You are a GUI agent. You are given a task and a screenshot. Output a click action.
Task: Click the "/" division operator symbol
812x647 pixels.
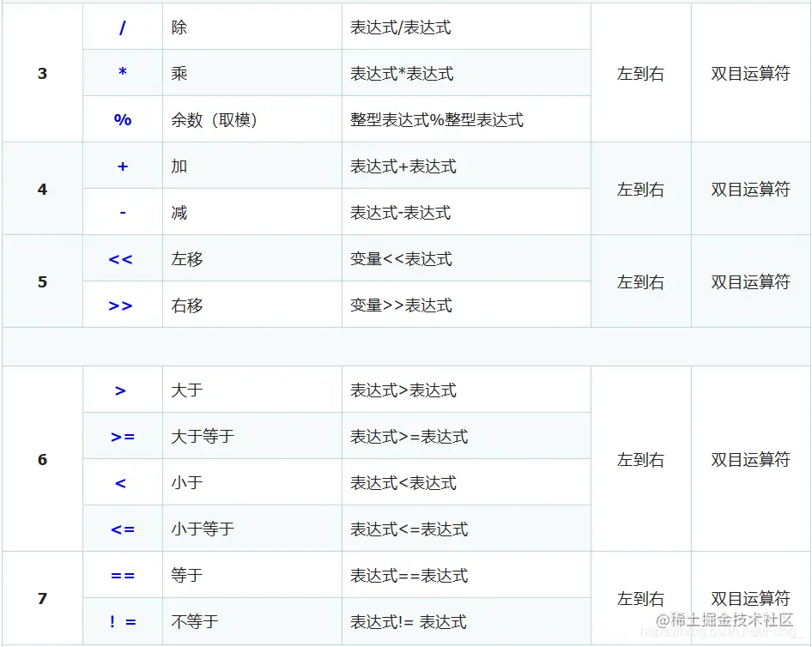(x=122, y=26)
